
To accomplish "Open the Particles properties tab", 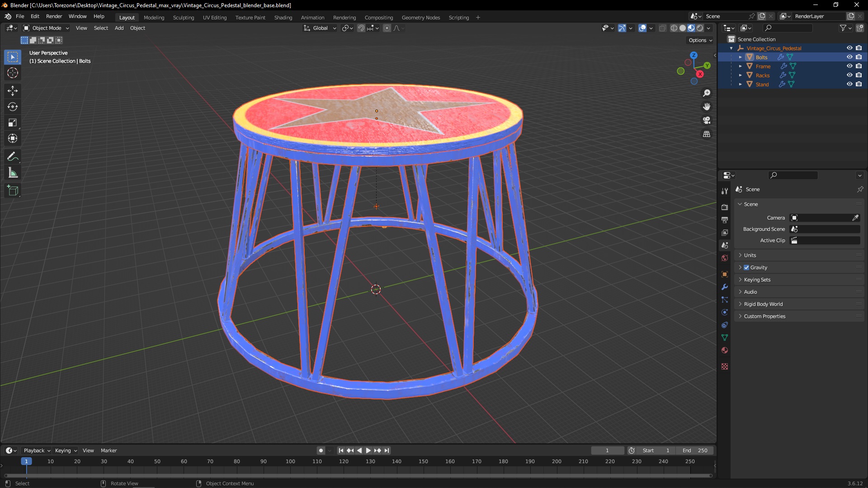I will pyautogui.click(x=725, y=300).
